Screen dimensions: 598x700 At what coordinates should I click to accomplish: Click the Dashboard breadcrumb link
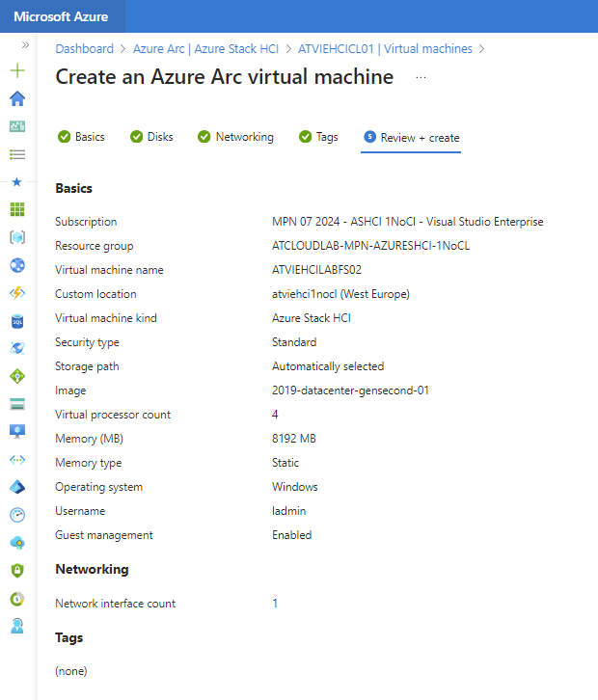(x=85, y=48)
